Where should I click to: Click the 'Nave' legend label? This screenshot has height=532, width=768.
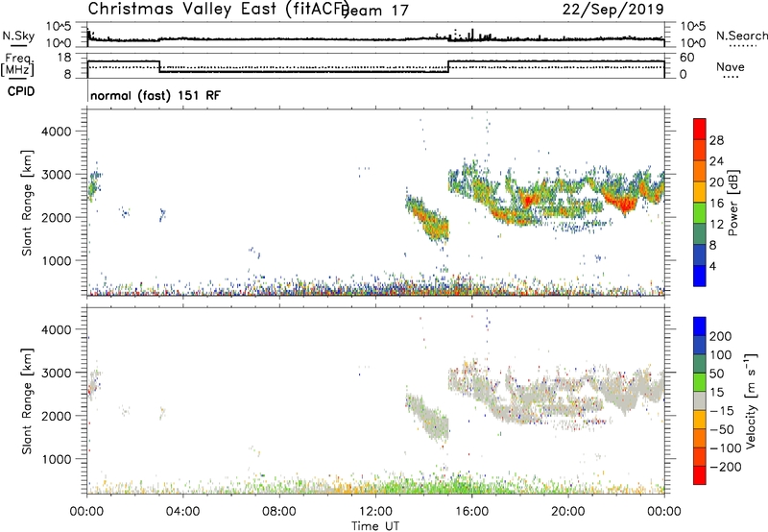pyautogui.click(x=730, y=66)
